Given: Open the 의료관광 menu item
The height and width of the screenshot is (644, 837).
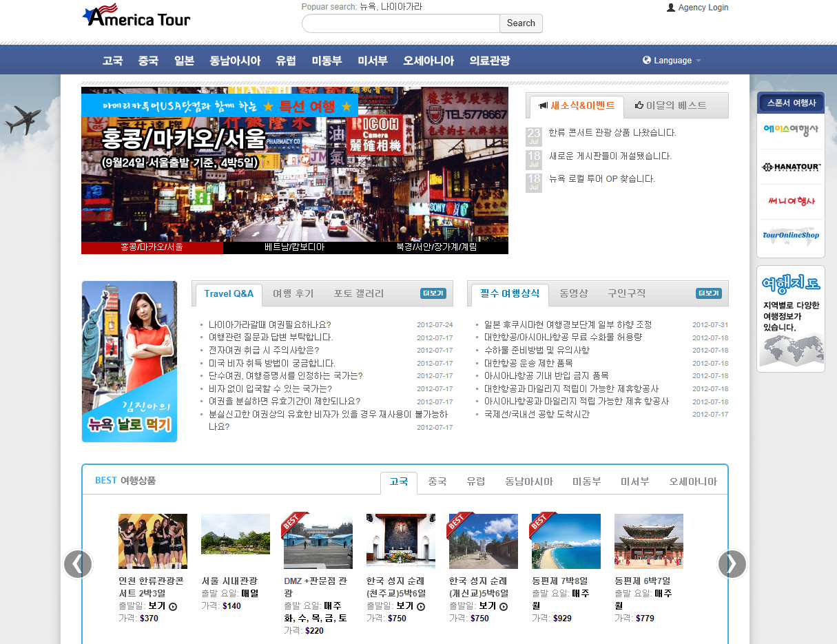Looking at the screenshot, I should (489, 61).
